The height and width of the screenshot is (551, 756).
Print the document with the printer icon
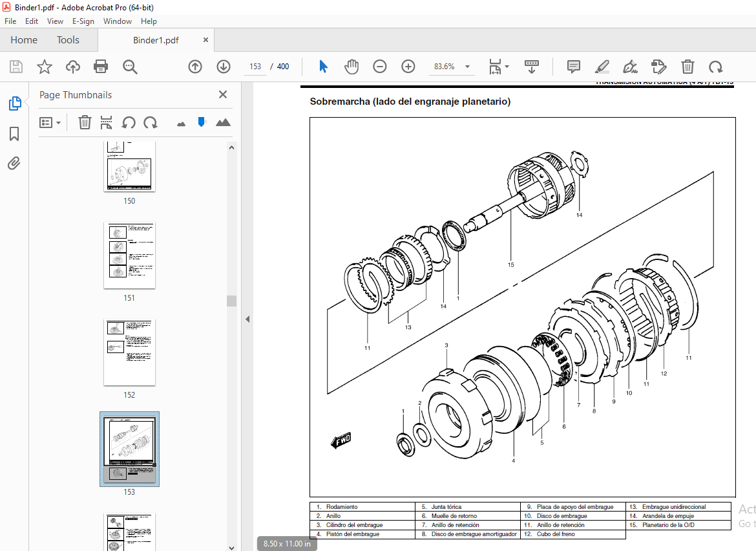click(101, 67)
